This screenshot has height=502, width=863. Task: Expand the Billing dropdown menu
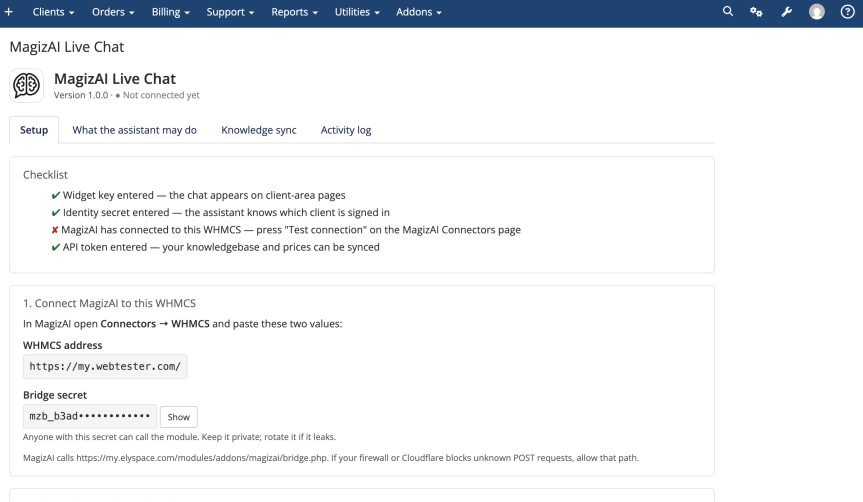(171, 12)
